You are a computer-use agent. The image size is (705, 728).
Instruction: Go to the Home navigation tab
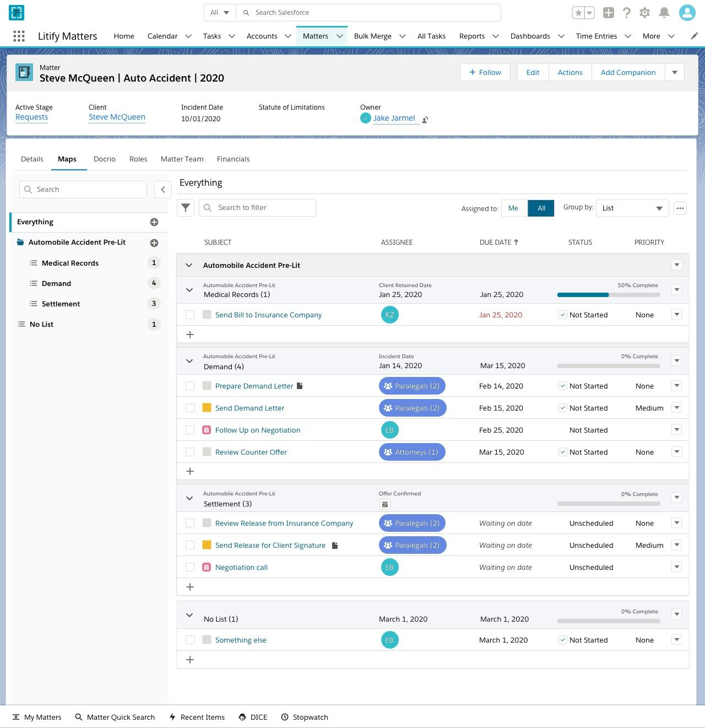[124, 36]
